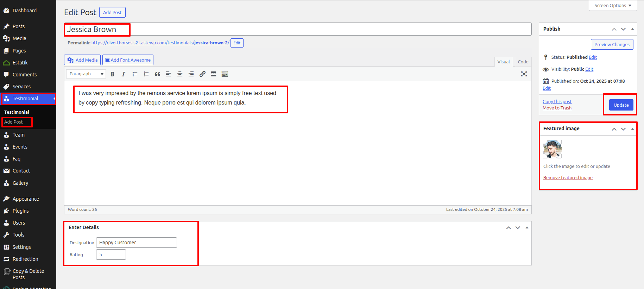Apply italic formatting in the editor

[123, 74]
